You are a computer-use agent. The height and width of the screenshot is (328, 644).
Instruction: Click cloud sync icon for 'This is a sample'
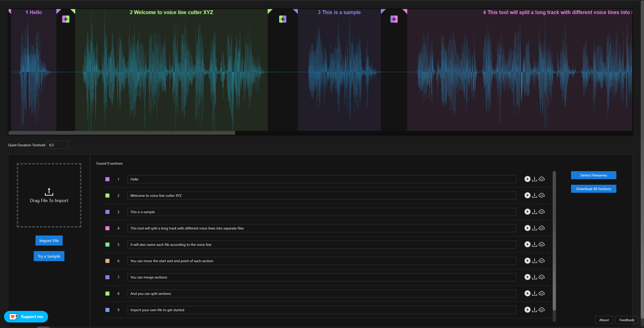[x=542, y=212]
